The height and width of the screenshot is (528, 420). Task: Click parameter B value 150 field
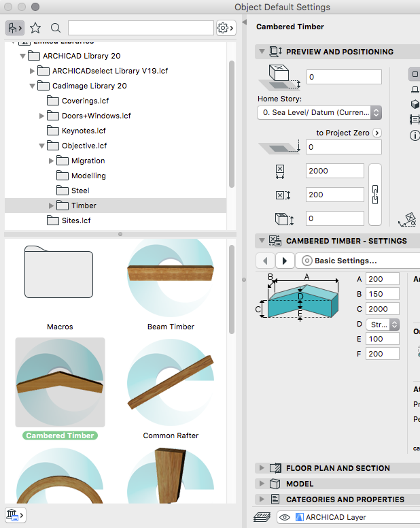(383, 294)
